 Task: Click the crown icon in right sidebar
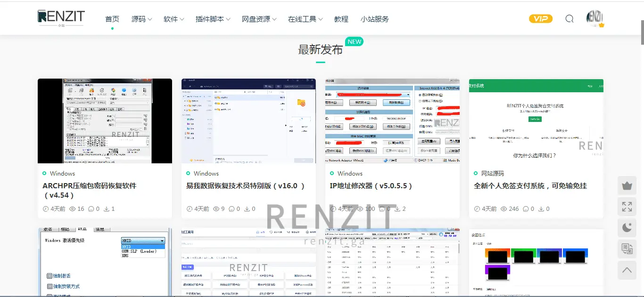[x=627, y=185]
